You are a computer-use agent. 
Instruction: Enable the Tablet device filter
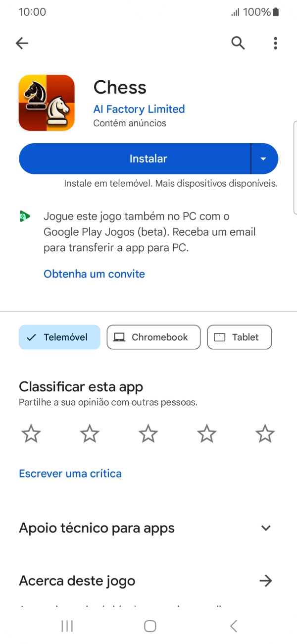point(239,337)
